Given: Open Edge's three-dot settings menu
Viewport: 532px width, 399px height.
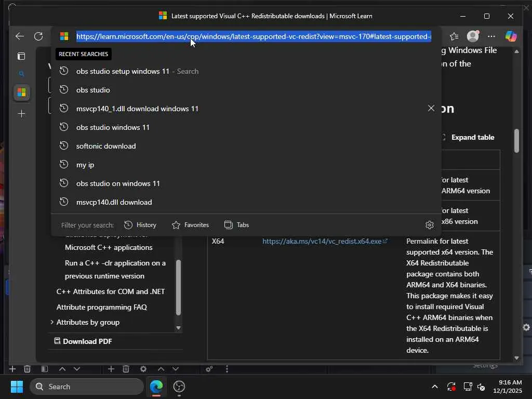Looking at the screenshot, I should (x=491, y=36).
